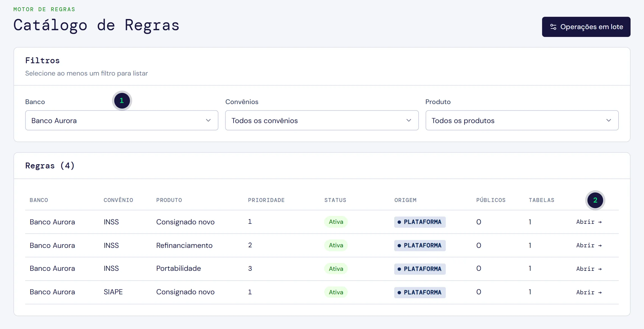644x329 pixels.
Task: Click the ORIGEM column header
Action: [x=405, y=200]
